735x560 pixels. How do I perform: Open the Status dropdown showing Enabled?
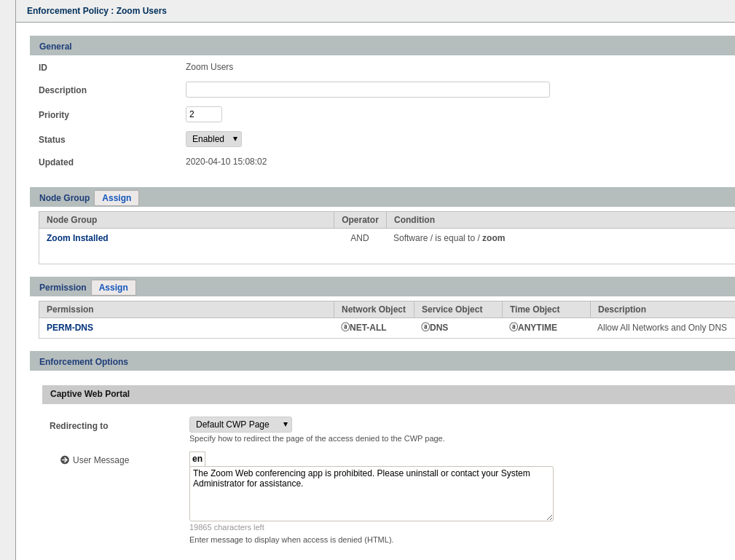(213, 139)
